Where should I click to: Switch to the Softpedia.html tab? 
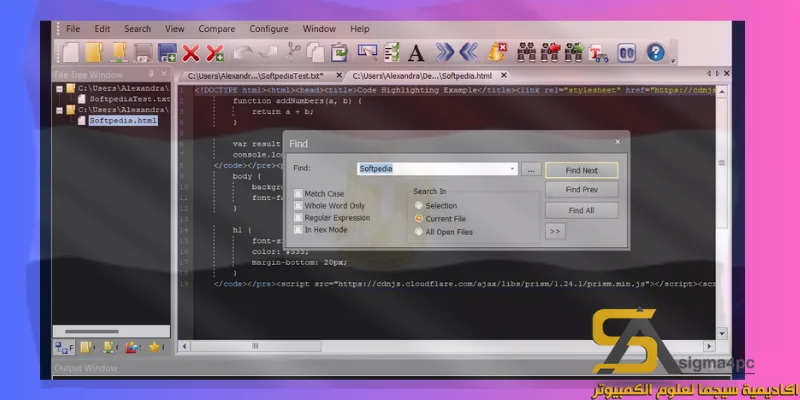422,76
